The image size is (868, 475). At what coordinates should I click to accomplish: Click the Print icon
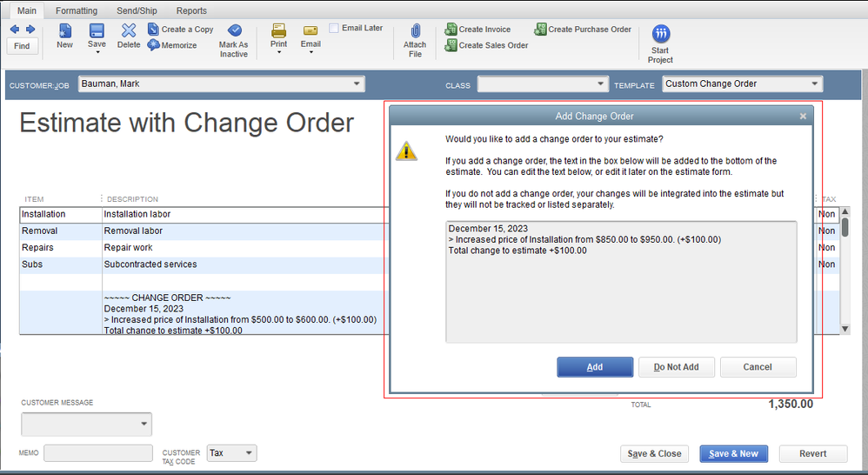pyautogui.click(x=279, y=30)
